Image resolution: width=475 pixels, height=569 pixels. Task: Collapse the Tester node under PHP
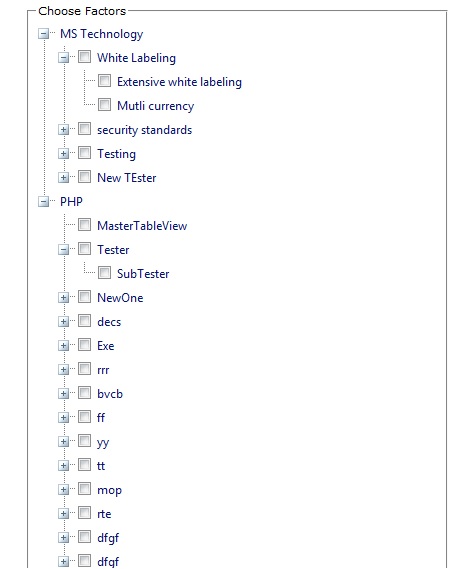64,250
